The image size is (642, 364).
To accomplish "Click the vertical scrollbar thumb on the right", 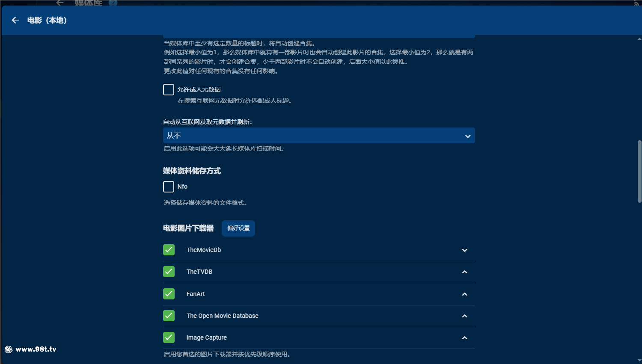I will (x=639, y=171).
